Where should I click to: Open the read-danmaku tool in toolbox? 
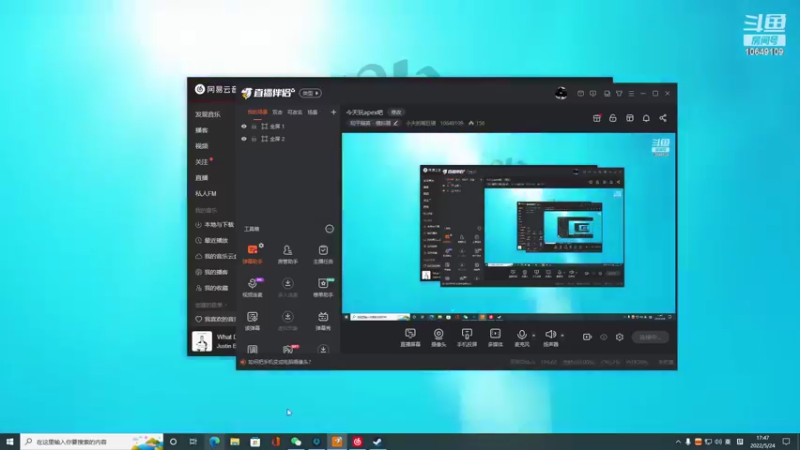pyautogui.click(x=253, y=321)
